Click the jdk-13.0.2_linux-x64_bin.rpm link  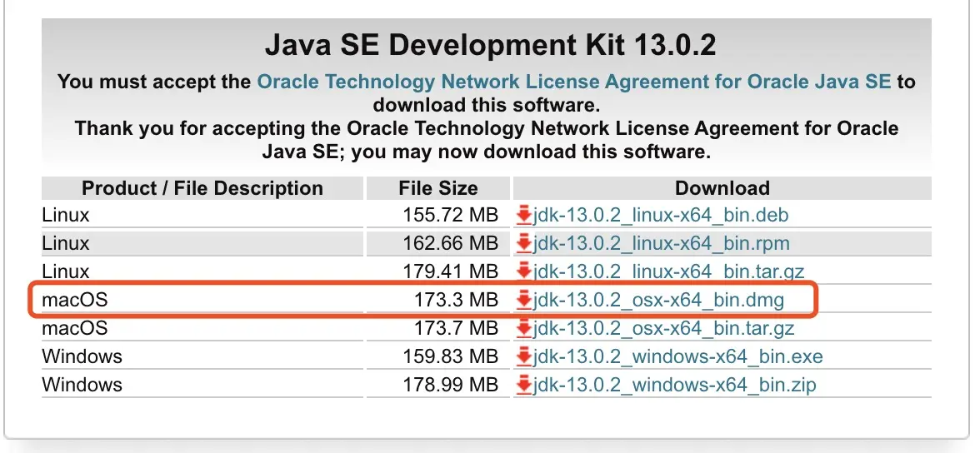pos(662,244)
